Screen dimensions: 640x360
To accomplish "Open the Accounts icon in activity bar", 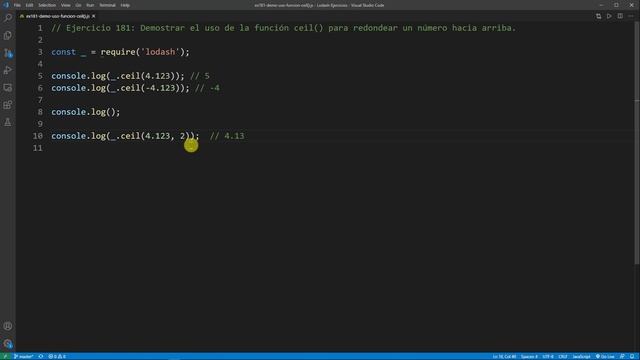I will (8, 326).
